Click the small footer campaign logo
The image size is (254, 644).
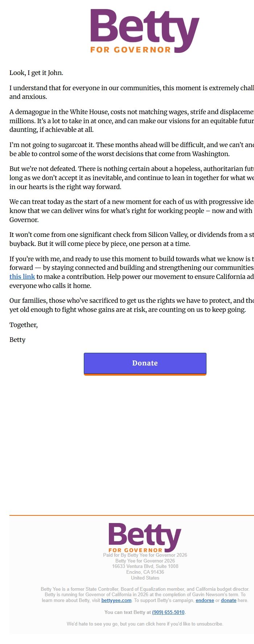pos(145,538)
